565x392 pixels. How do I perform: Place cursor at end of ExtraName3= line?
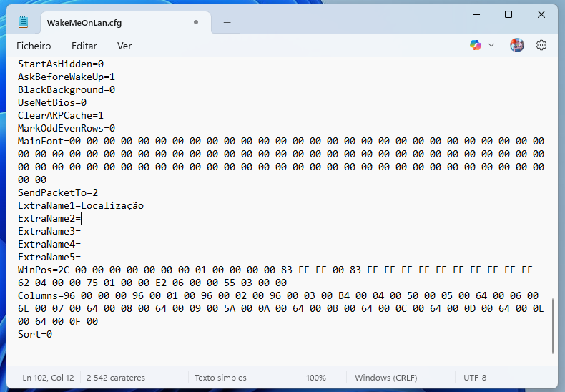[x=82, y=231]
